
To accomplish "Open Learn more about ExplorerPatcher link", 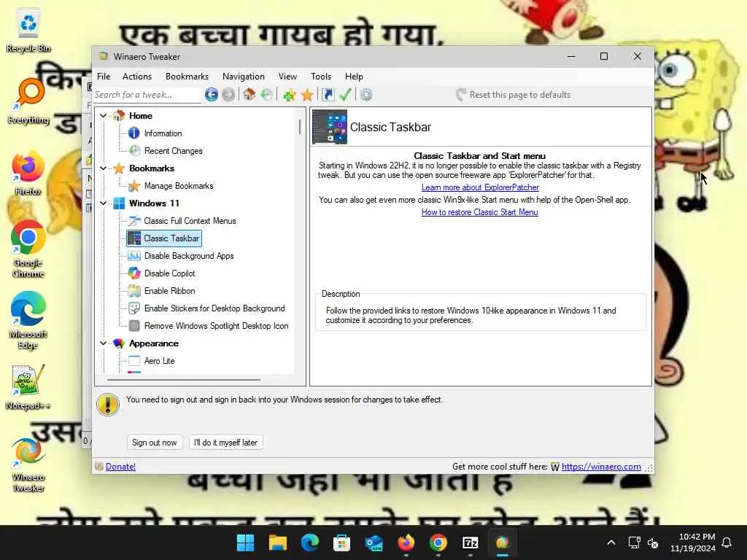I will 480,187.
